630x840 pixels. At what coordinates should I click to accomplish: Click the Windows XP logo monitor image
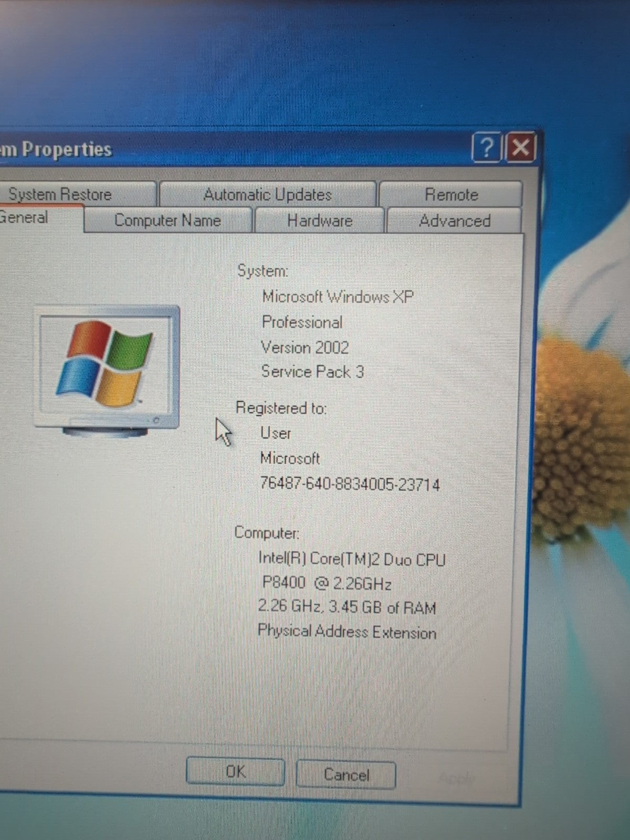click(107, 370)
